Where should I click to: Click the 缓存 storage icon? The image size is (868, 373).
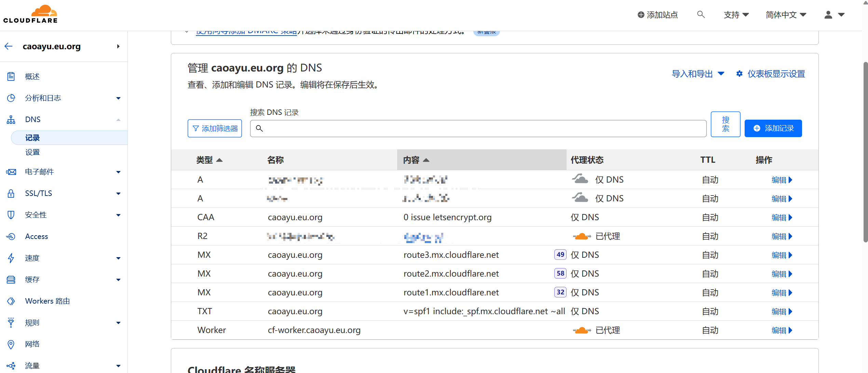click(11, 280)
